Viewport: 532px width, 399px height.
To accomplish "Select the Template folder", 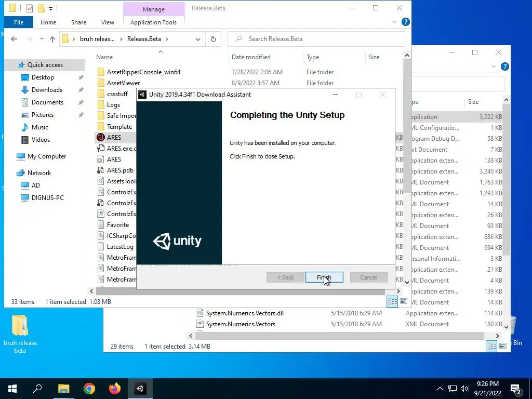I will tap(119, 127).
